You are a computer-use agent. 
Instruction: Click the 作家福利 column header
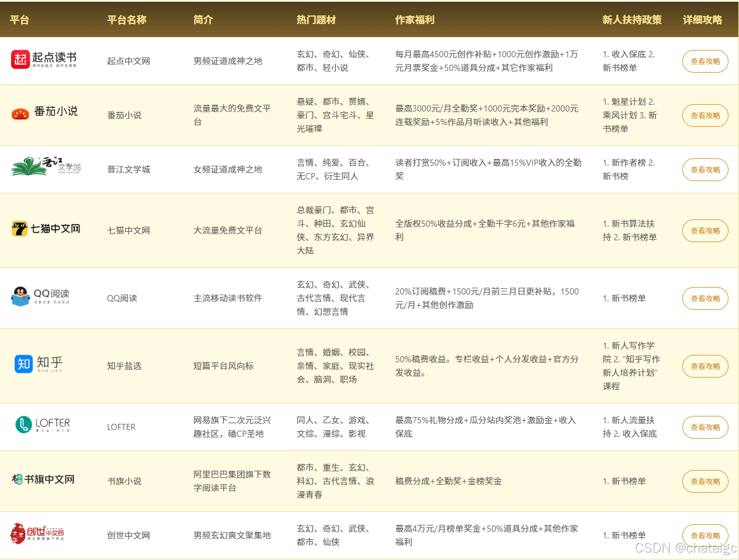(x=415, y=20)
